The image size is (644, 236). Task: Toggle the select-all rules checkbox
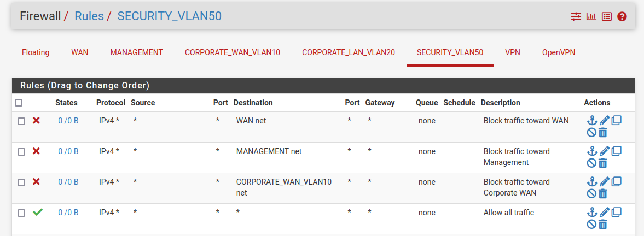point(19,103)
